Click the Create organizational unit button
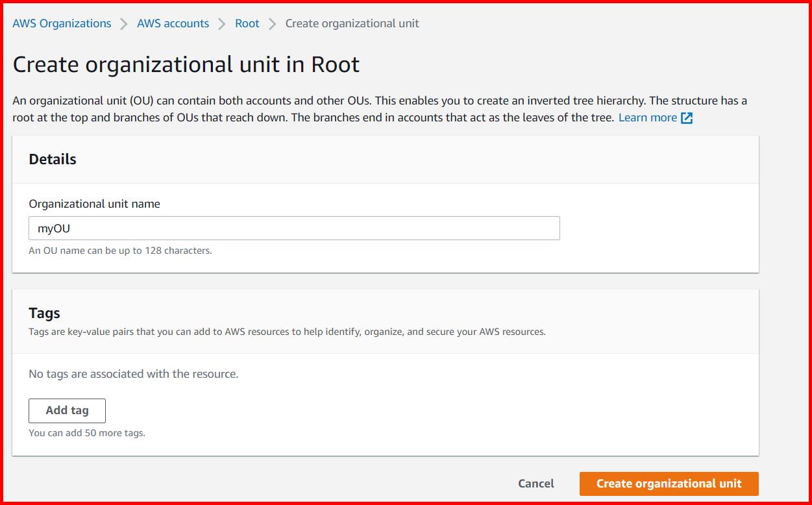The width and height of the screenshot is (812, 505). pos(668,484)
